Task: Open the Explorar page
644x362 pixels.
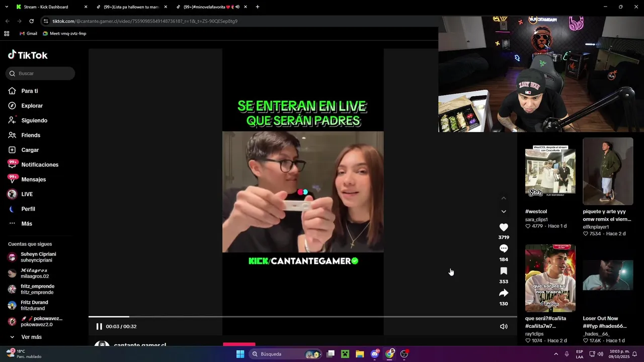Action: tap(32, 106)
